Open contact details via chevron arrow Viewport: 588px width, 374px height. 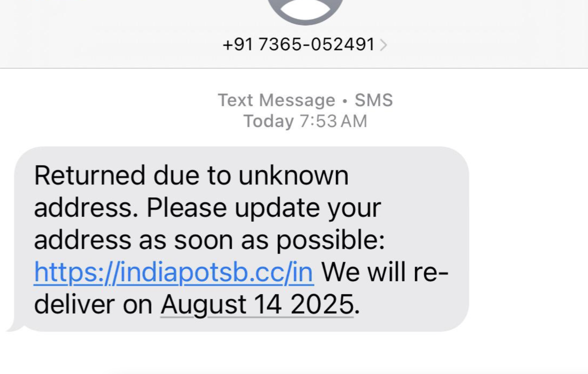(384, 45)
